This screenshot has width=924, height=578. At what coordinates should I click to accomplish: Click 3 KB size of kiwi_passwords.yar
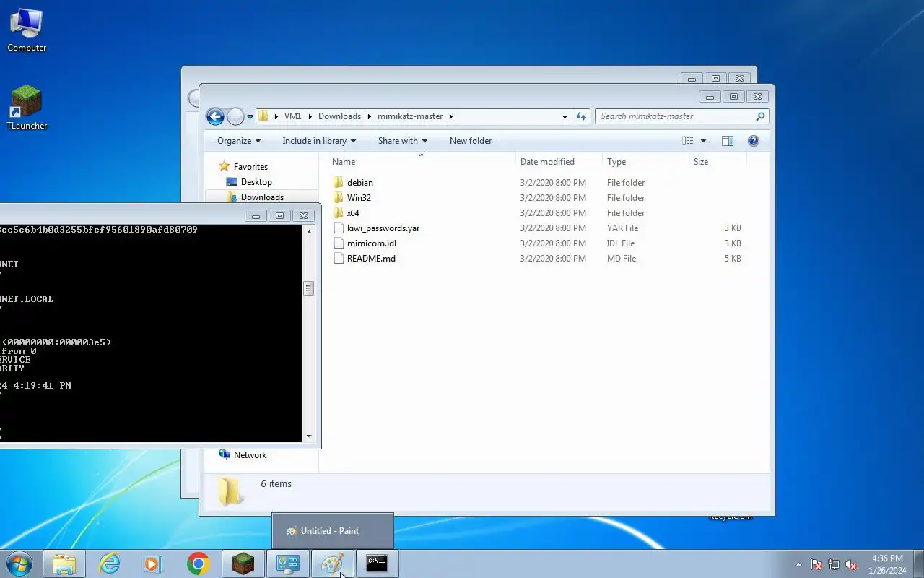pos(733,228)
